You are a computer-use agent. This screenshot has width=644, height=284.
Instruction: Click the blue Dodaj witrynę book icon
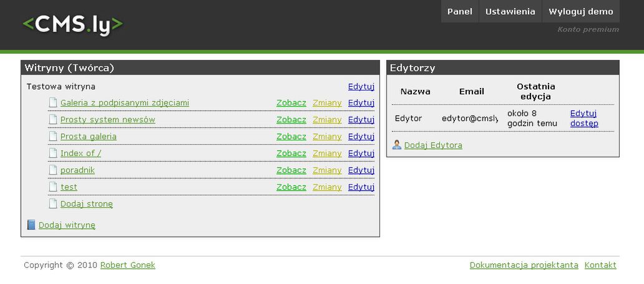(x=31, y=225)
